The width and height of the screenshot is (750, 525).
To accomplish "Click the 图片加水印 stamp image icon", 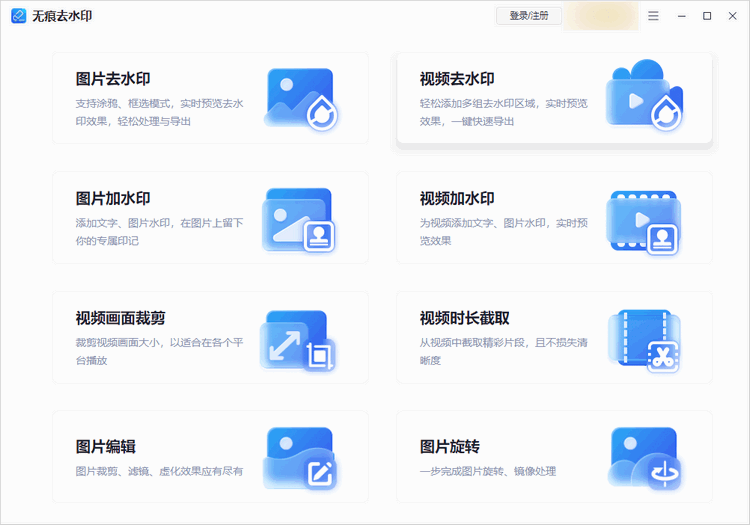I will [298, 219].
